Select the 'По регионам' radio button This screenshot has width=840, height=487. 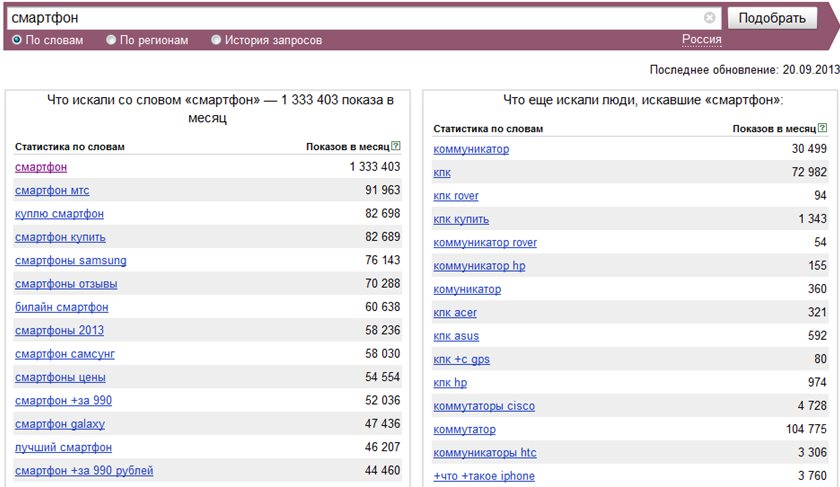[110, 40]
